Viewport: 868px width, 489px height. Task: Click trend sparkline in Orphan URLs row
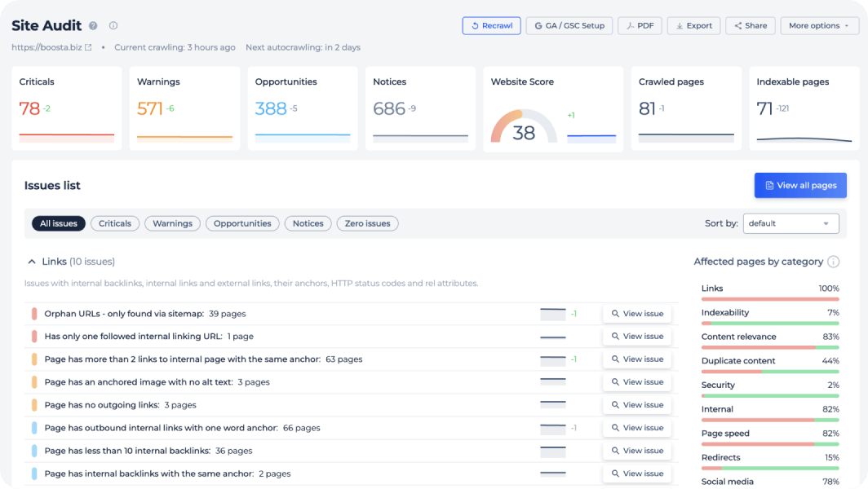[552, 315]
